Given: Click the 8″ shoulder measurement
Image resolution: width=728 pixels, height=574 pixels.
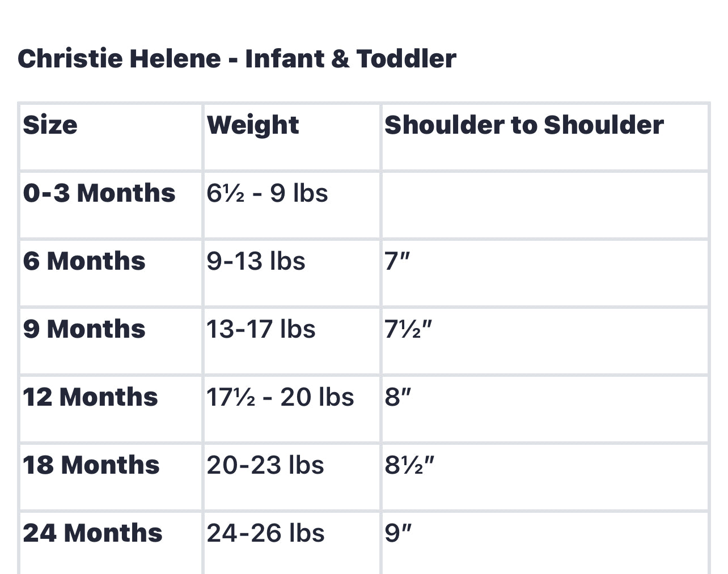Looking at the screenshot, I should click(x=397, y=397).
